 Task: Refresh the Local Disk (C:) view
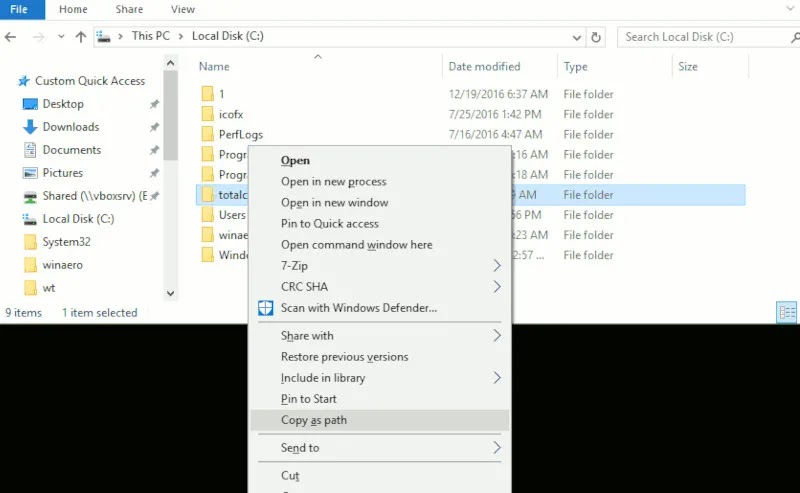click(595, 37)
